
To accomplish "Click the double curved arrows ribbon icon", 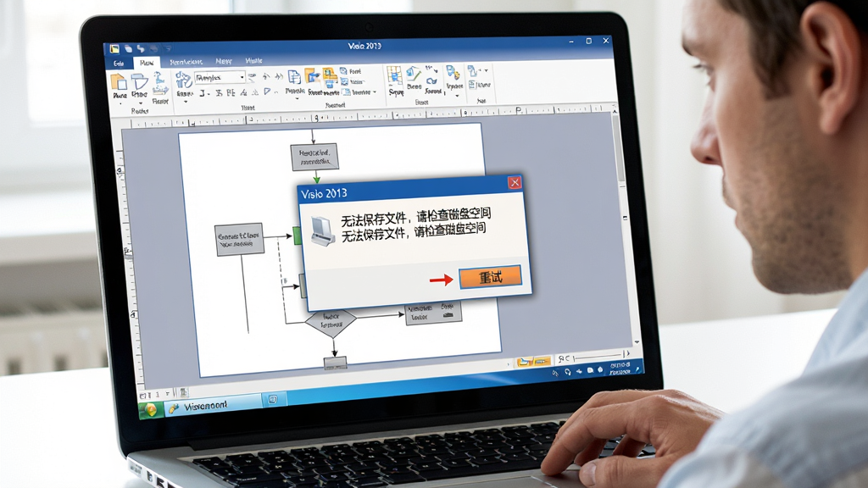I will click(x=278, y=76).
